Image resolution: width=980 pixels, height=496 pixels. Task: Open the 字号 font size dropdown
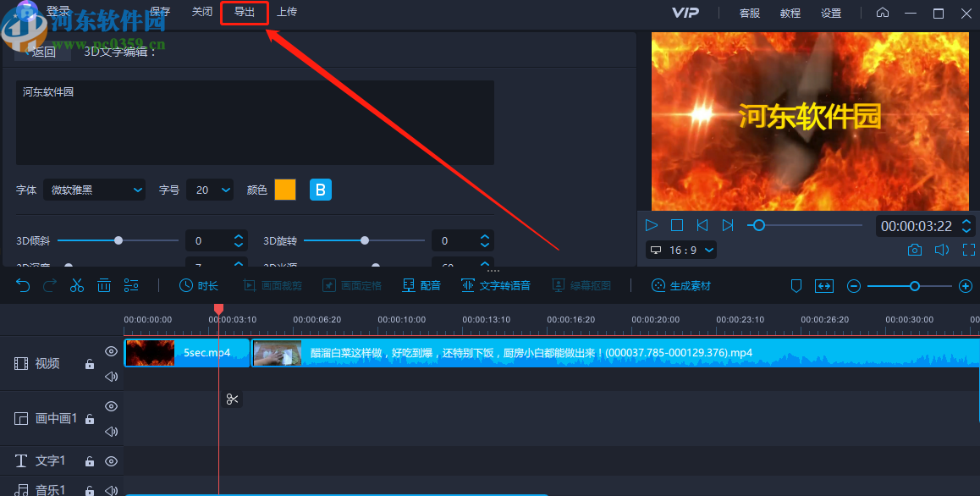(209, 190)
